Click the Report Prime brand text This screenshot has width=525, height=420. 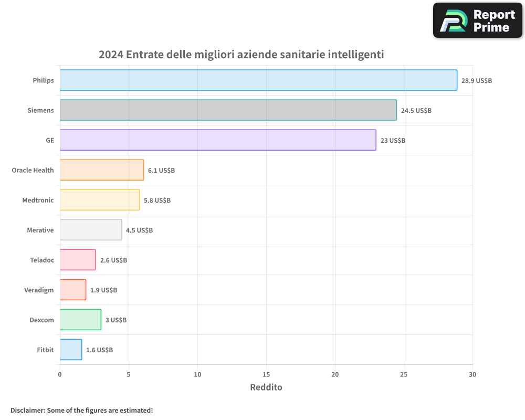click(x=493, y=21)
